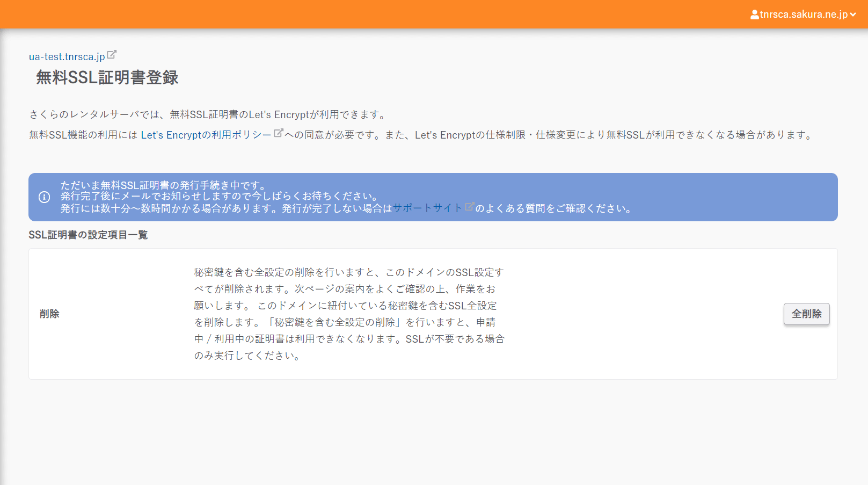This screenshot has width=868, height=485.
Task: Open Let's Encryptの利用ポリシー link
Action: [206, 135]
